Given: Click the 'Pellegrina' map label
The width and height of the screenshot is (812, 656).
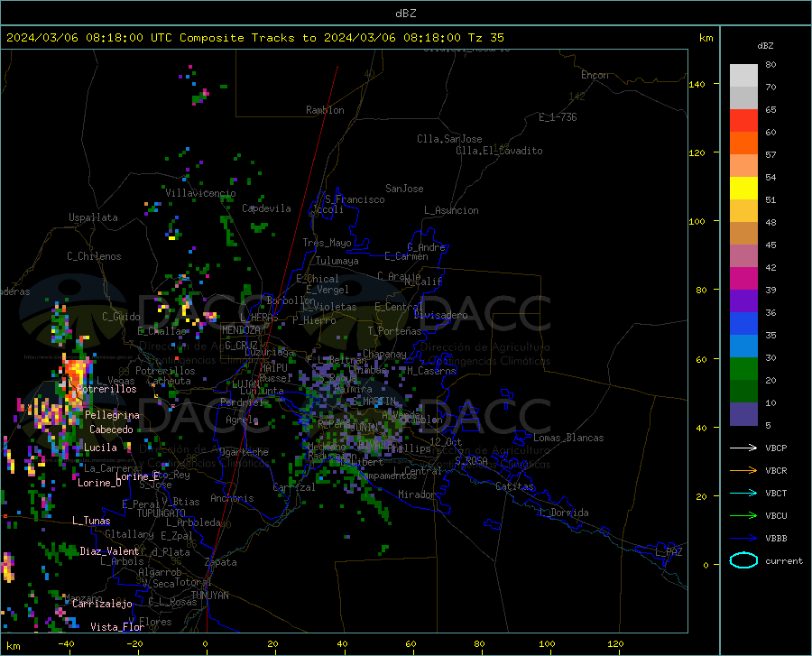Looking at the screenshot, I should 112,415.
